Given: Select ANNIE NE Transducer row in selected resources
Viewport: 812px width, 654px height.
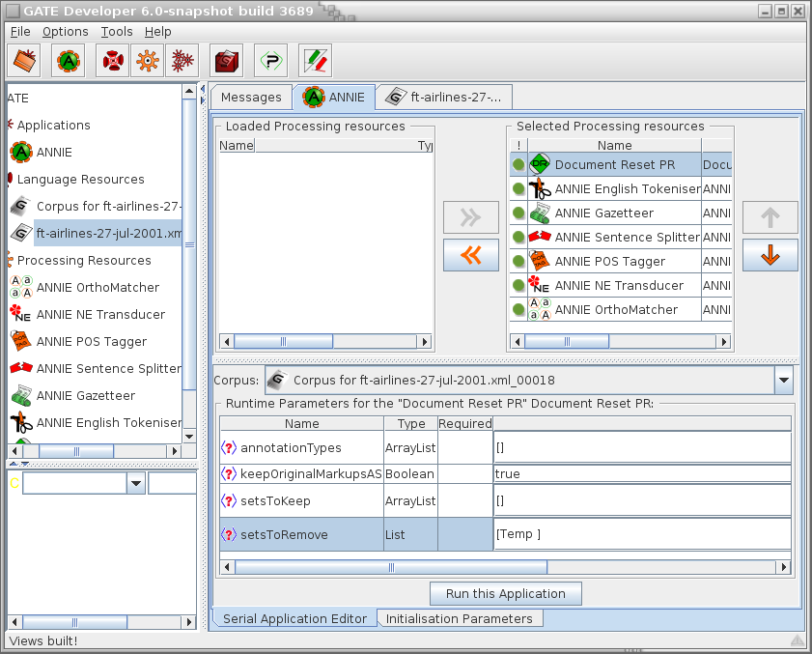Looking at the screenshot, I should [621, 285].
